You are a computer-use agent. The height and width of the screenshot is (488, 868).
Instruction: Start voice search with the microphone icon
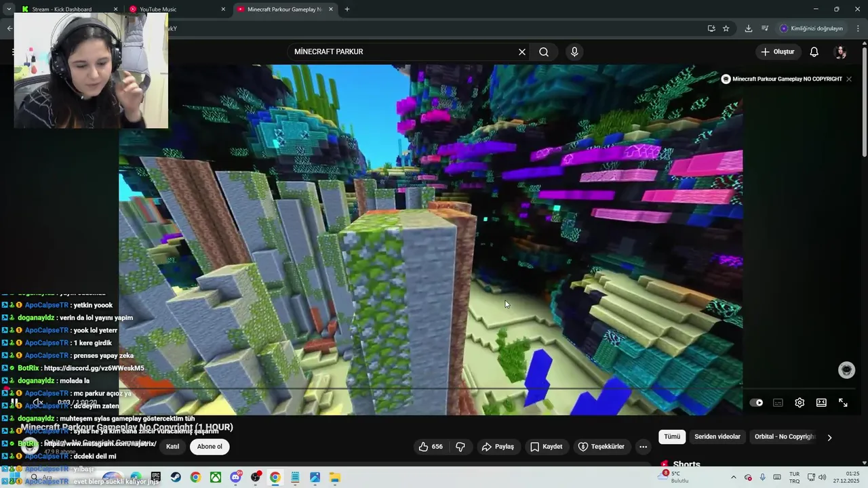coord(574,52)
